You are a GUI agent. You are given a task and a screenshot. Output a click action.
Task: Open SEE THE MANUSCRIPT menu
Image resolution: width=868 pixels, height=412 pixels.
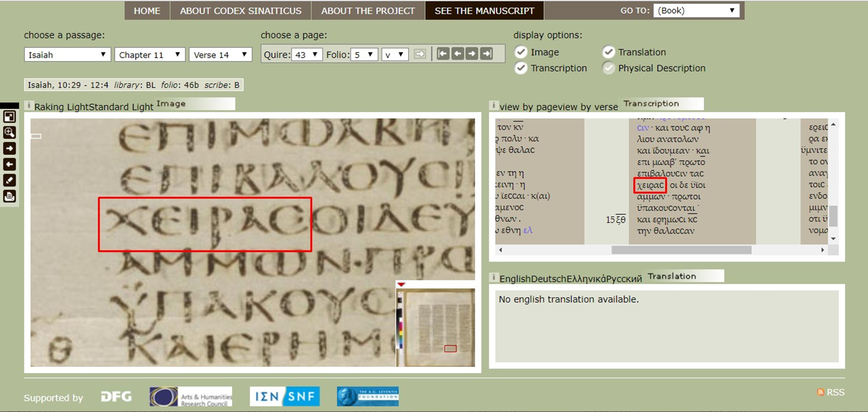[484, 11]
